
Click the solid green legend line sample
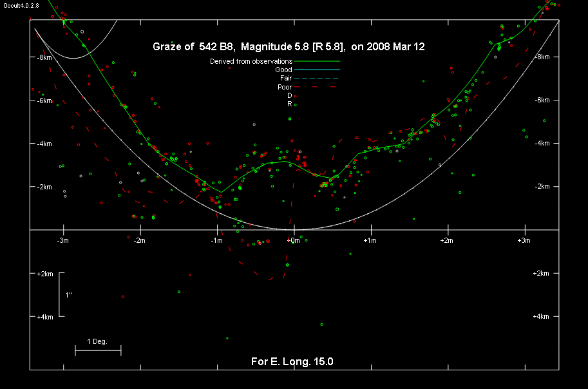(318, 61)
